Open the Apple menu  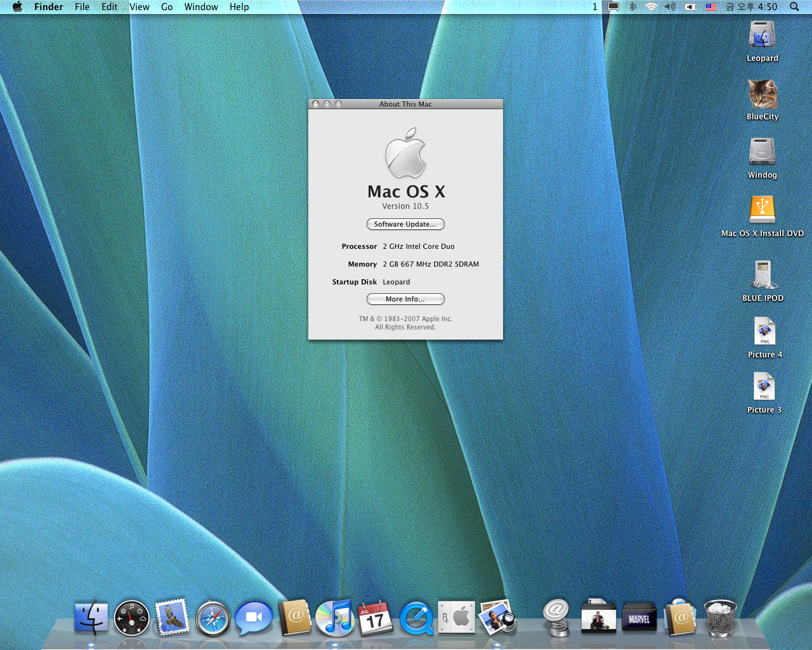click(x=17, y=6)
